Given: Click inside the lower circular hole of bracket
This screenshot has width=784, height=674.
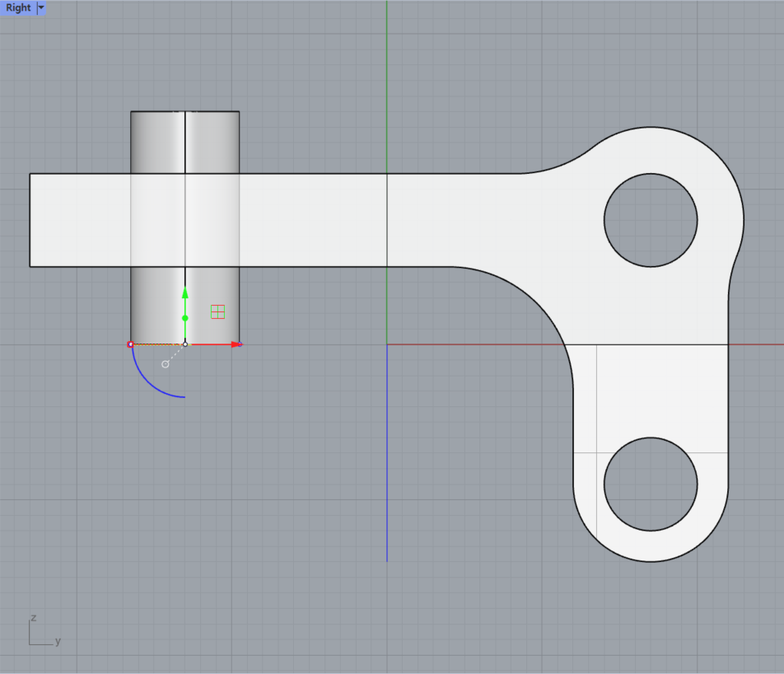Looking at the screenshot, I should 651,484.
